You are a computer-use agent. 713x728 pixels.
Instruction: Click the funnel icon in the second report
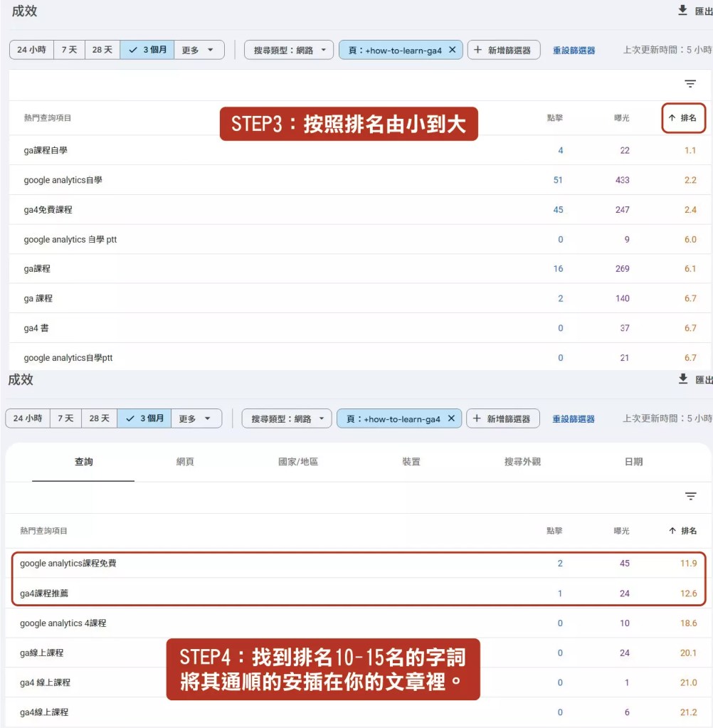pyautogui.click(x=690, y=496)
